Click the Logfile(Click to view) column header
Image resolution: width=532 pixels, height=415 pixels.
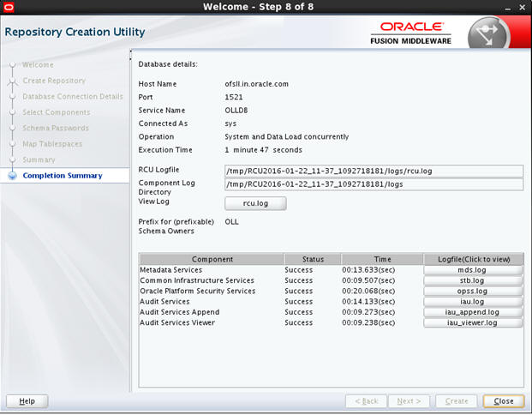(x=474, y=260)
